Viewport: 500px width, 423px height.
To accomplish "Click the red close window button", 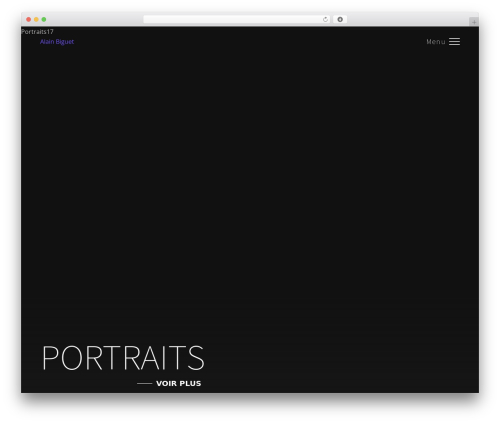I will 29,19.
